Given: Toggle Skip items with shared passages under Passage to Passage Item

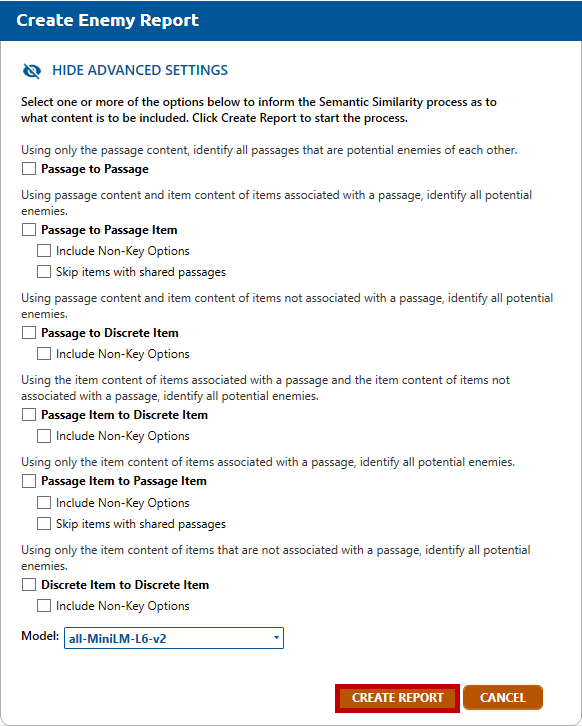Looking at the screenshot, I should pos(44,271).
